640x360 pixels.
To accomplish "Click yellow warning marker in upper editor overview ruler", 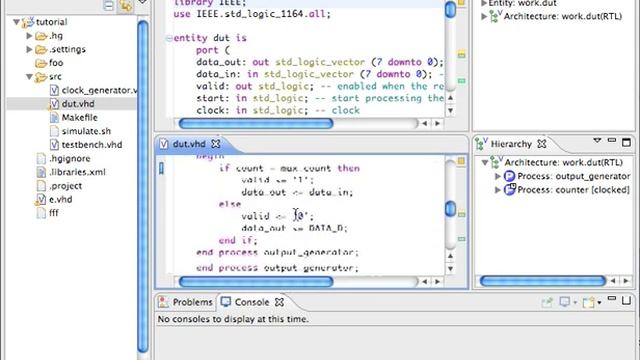I will click(x=461, y=54).
